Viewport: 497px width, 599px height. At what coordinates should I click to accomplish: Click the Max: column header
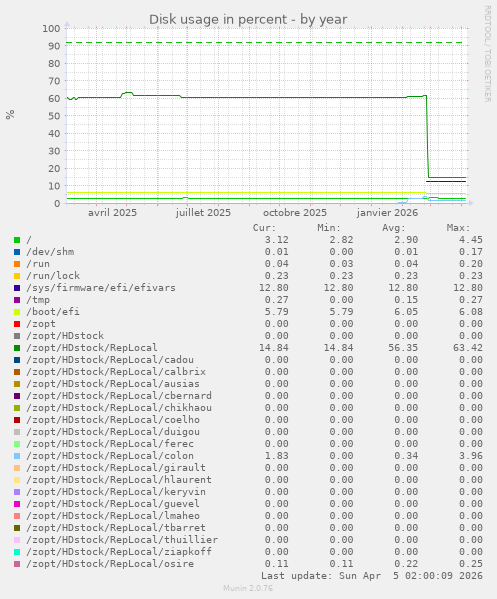458,228
